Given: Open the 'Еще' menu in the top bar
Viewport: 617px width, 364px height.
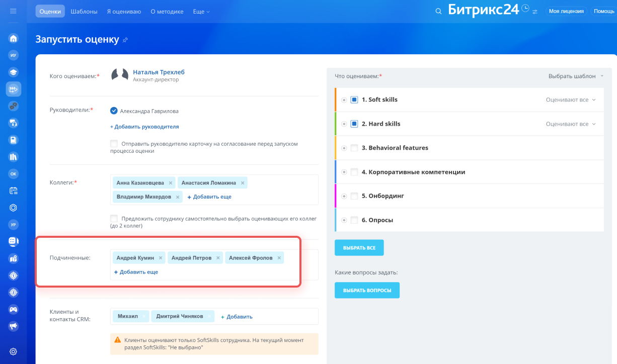Looking at the screenshot, I should click(201, 11).
